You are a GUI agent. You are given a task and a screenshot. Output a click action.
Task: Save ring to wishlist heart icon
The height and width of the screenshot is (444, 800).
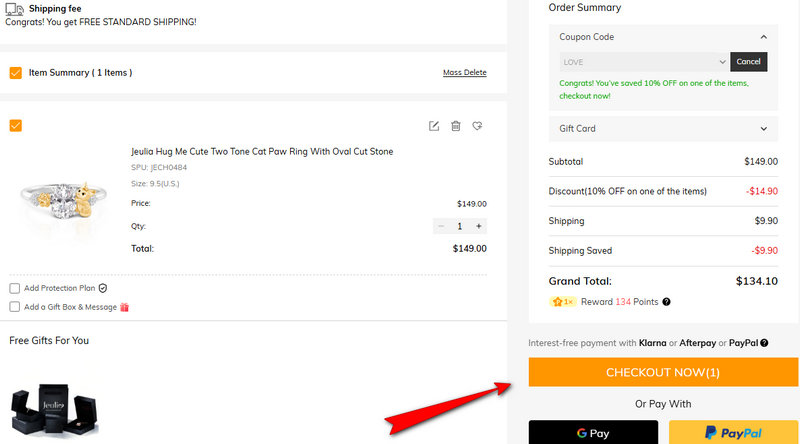pos(478,126)
